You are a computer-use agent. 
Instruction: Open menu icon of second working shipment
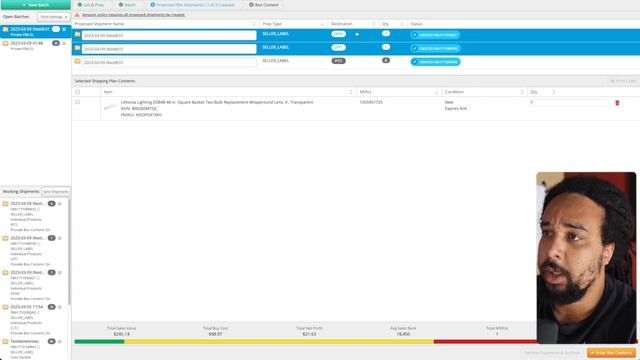pos(60,238)
